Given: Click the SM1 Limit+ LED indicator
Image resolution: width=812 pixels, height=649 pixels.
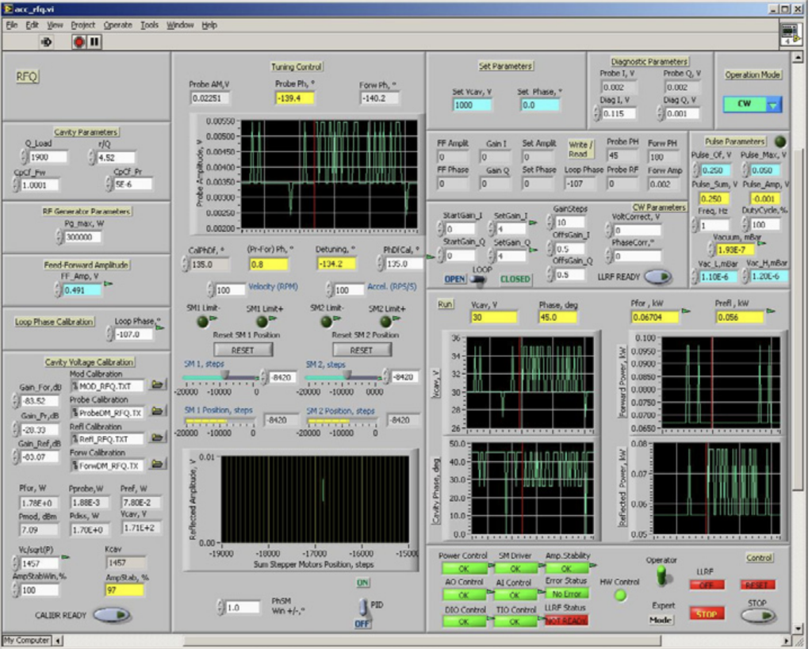Looking at the screenshot, I should (x=262, y=322).
